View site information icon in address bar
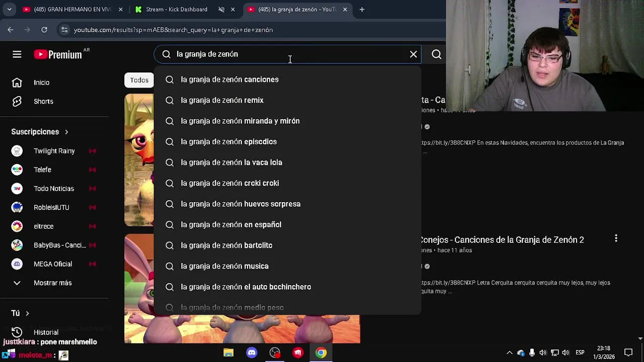Viewport: 644px width, 362px height. tap(64, 30)
